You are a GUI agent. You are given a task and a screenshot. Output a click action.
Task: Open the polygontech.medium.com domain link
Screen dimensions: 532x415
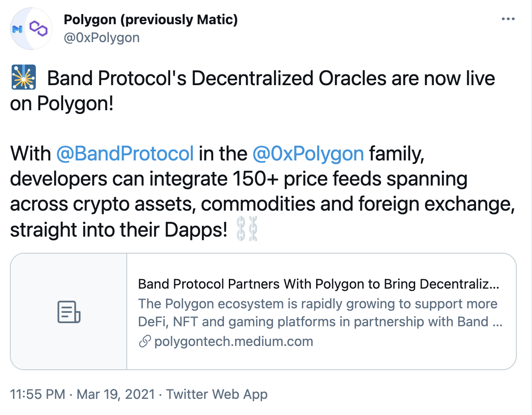tap(234, 342)
